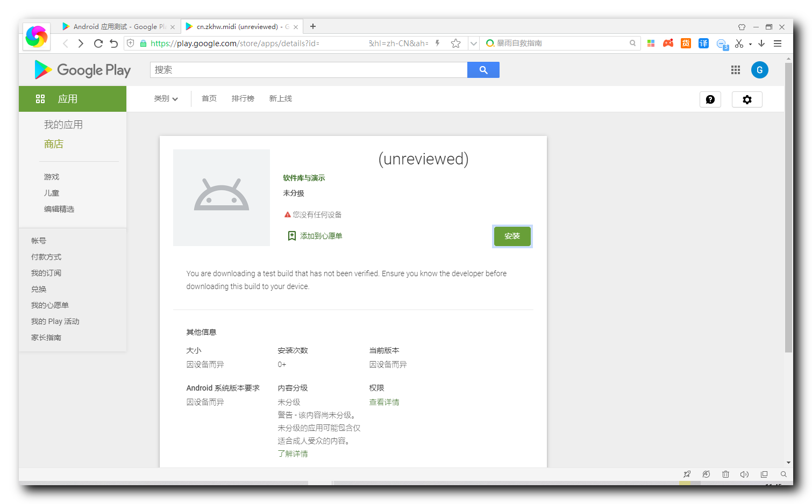The height and width of the screenshot is (504, 812).
Task: Click the undo closed tab icon
Action: (113, 44)
